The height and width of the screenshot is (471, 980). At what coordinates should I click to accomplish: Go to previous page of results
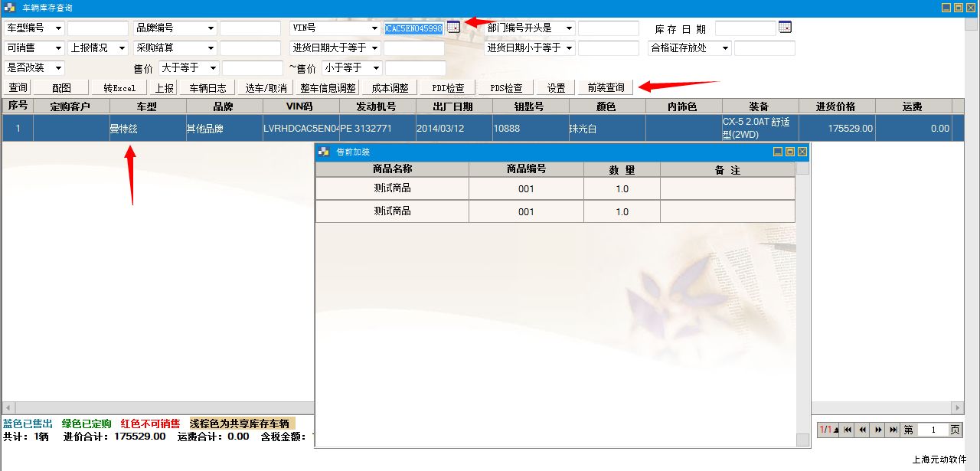[863, 430]
